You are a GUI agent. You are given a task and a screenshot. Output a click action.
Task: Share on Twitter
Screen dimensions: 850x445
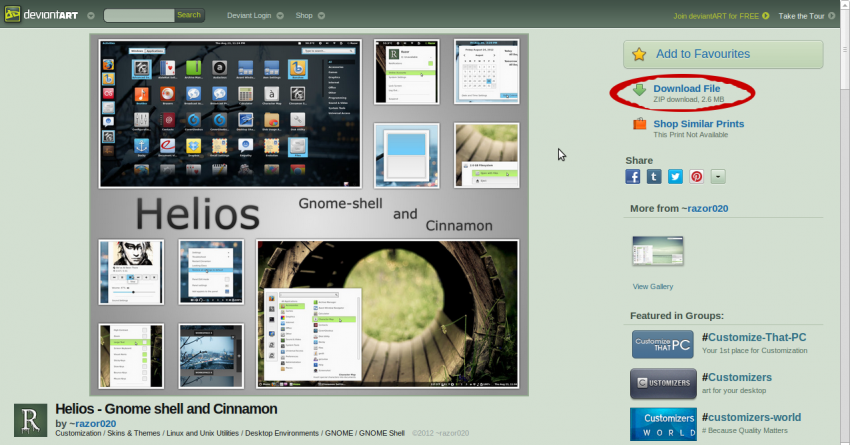[x=675, y=177]
